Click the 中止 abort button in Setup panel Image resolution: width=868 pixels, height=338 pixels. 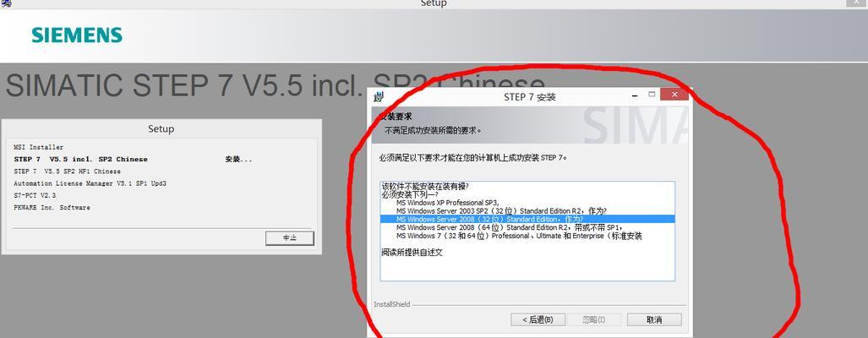pyautogui.click(x=290, y=238)
